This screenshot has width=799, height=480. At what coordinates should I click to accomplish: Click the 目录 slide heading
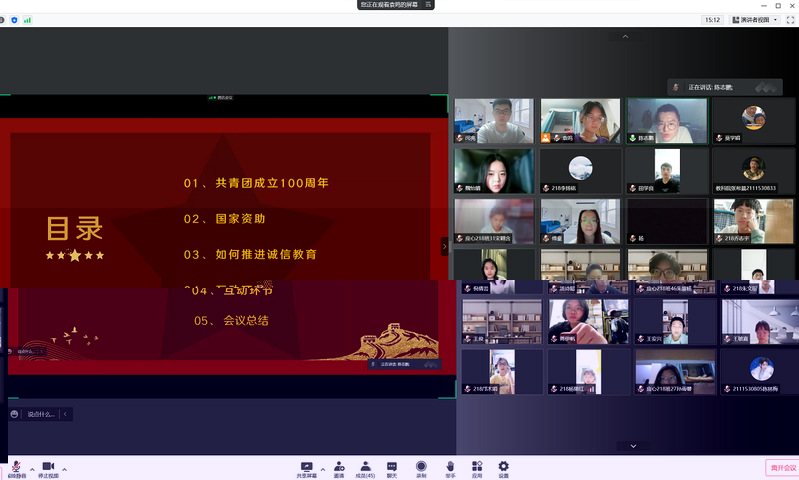[74, 228]
